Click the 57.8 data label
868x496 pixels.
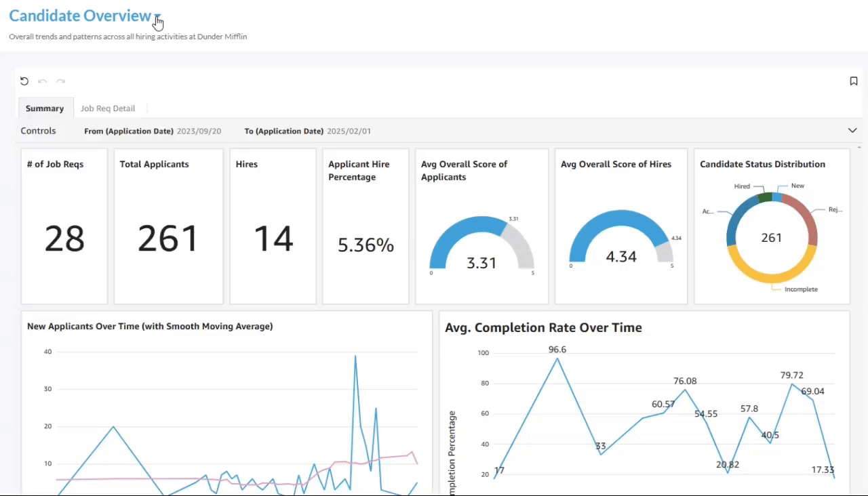(749, 409)
